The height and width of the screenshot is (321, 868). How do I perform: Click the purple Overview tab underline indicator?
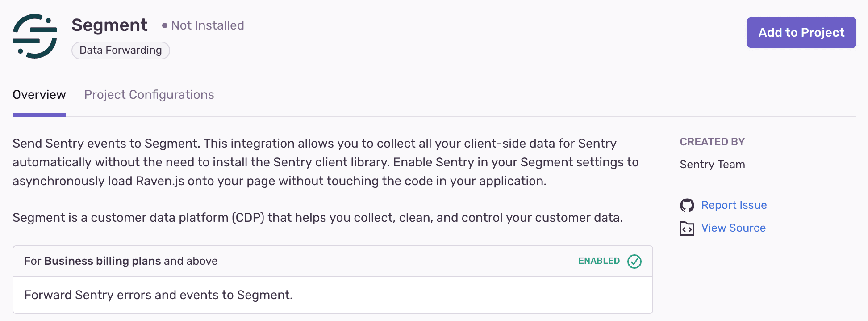pyautogui.click(x=39, y=115)
